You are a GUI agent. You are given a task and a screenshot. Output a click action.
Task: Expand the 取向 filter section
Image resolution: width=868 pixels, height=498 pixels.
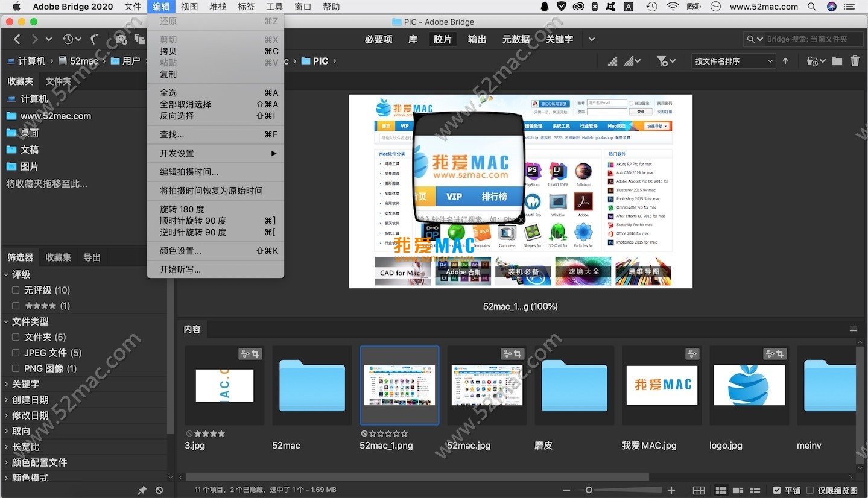[7, 431]
